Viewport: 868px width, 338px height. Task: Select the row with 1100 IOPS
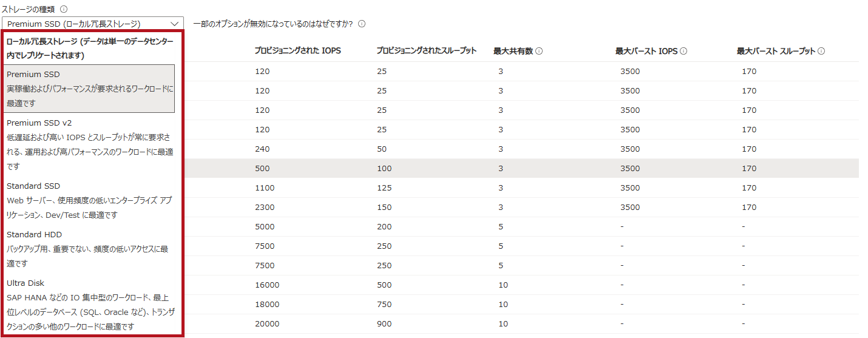point(522,188)
